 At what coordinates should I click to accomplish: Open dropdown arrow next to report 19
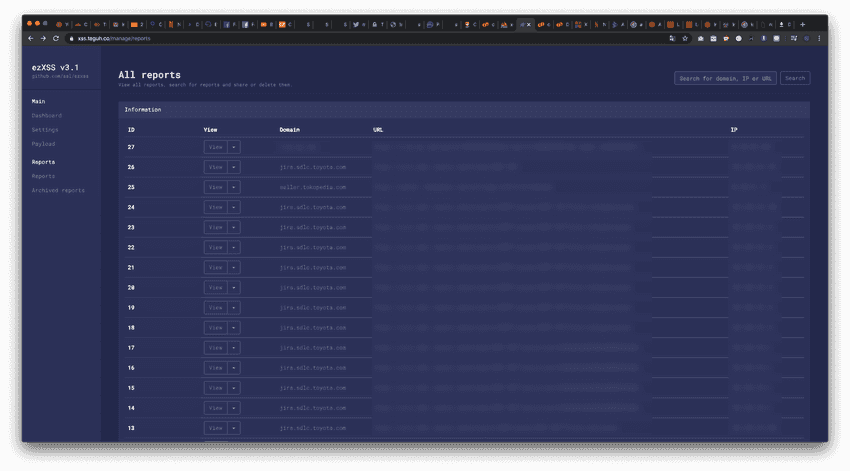pyautogui.click(x=234, y=308)
